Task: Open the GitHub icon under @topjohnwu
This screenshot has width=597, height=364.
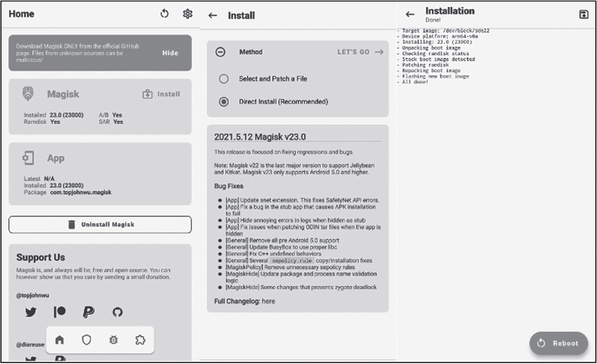Action: (117, 312)
